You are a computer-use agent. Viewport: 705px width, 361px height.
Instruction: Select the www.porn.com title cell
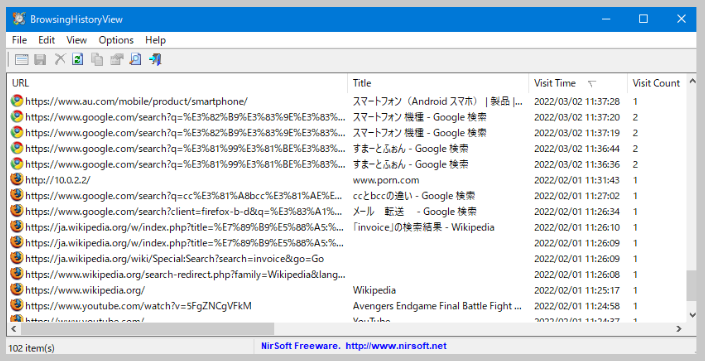[386, 180]
